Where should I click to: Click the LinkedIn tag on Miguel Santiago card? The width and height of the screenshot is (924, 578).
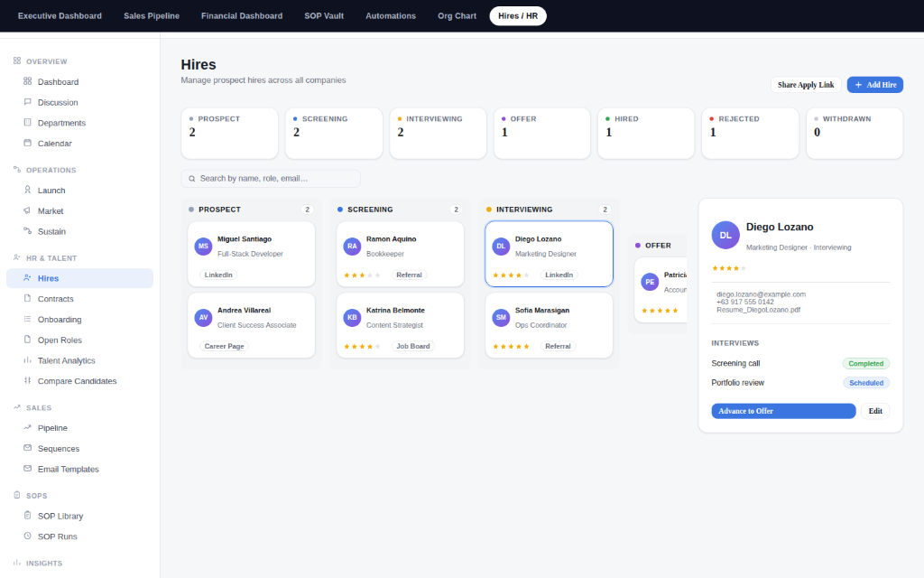click(218, 275)
